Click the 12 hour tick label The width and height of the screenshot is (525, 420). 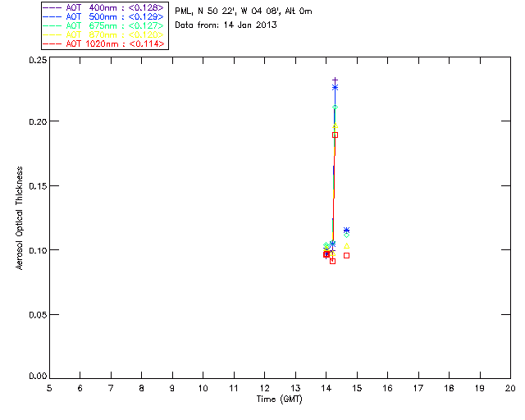(264, 388)
